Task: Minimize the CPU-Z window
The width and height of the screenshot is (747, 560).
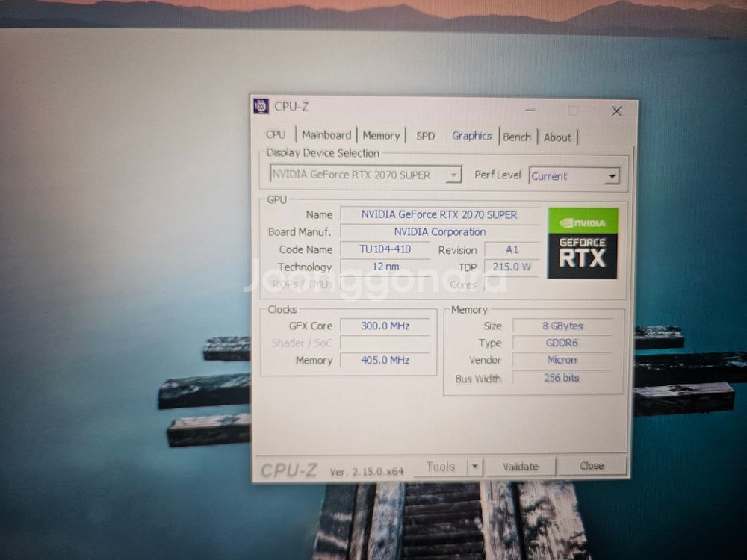Action: coord(530,111)
